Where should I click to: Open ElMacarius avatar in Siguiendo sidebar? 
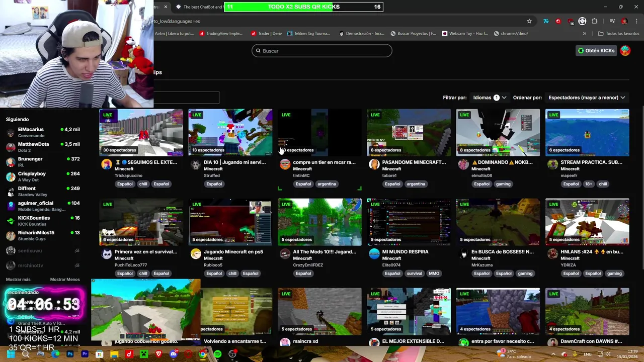(11, 133)
